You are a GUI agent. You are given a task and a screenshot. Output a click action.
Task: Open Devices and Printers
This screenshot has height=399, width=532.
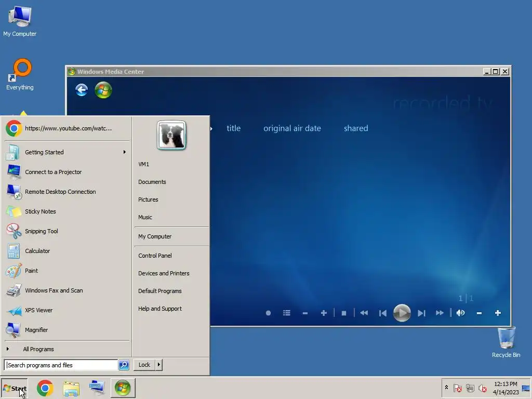tap(171, 273)
